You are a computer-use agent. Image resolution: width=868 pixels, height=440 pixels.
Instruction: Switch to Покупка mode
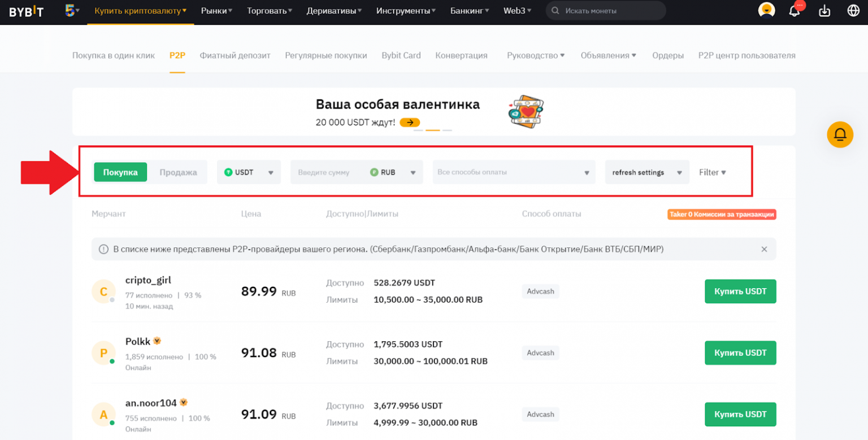[120, 172]
